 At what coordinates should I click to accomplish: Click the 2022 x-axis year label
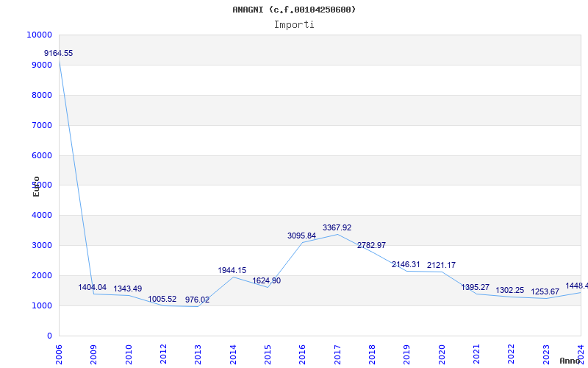pyautogui.click(x=512, y=354)
